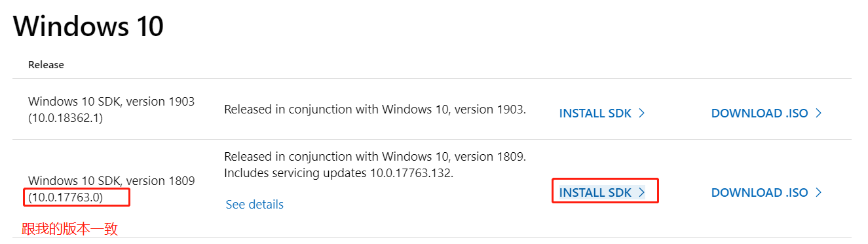Click the chevron beside version 1903 INSTALL SDK
The width and height of the screenshot is (868, 244).
click(641, 113)
